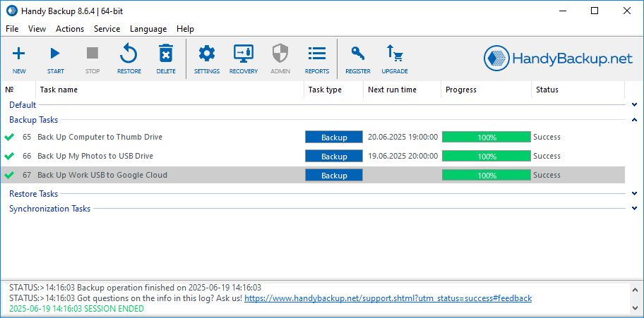Click task number 66
Viewport: 644px width, 318px height.
tap(27, 157)
